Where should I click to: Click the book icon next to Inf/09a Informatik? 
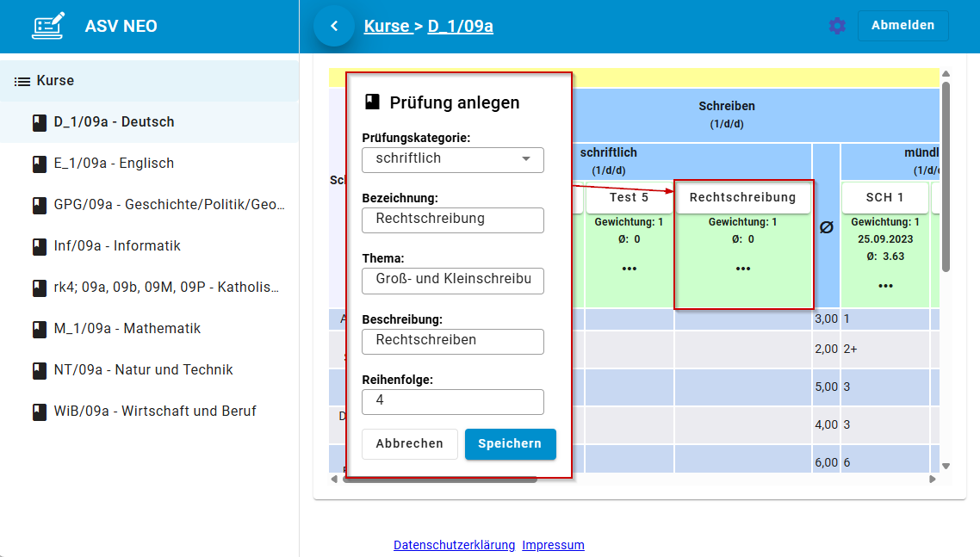(x=39, y=245)
